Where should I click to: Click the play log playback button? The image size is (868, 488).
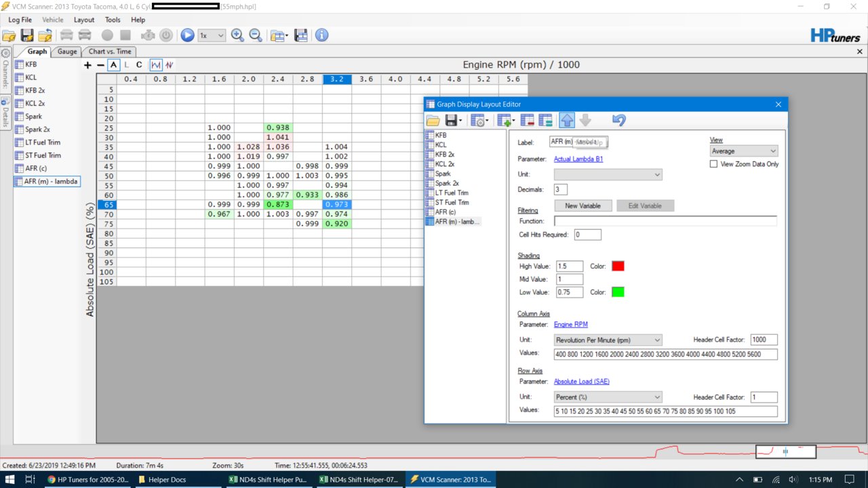click(187, 35)
